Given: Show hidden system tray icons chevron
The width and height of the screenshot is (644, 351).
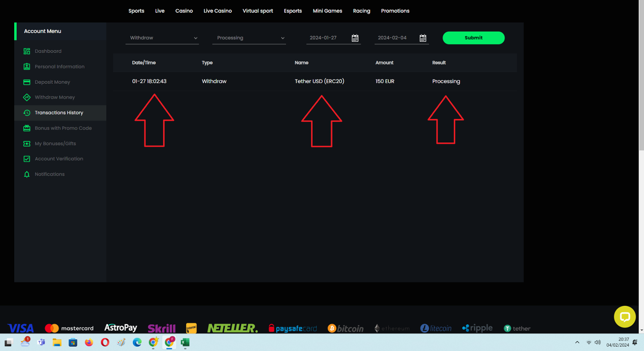Looking at the screenshot, I should tap(577, 342).
